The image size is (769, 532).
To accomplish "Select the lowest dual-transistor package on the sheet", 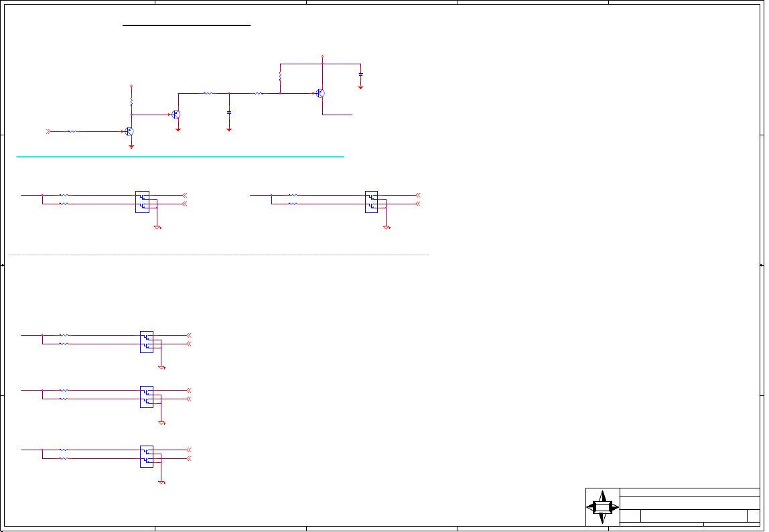I will coord(147,456).
